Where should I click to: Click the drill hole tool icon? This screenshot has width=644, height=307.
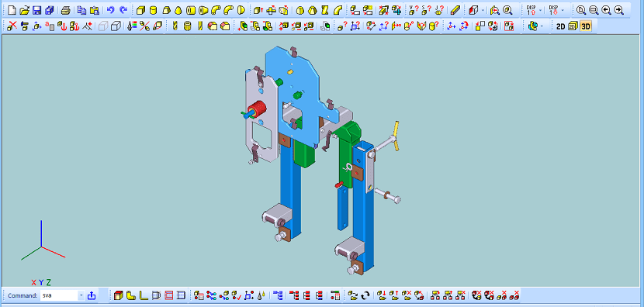(175, 26)
